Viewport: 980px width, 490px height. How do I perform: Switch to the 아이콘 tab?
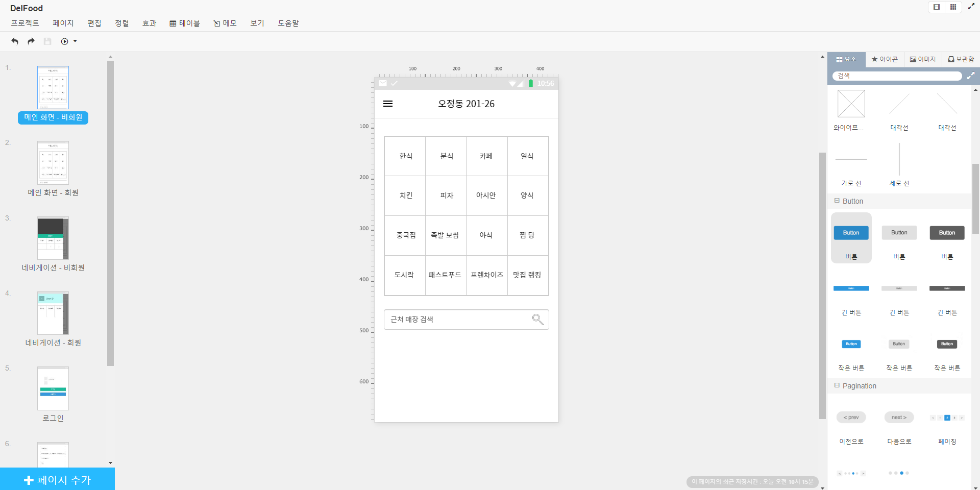(x=885, y=59)
